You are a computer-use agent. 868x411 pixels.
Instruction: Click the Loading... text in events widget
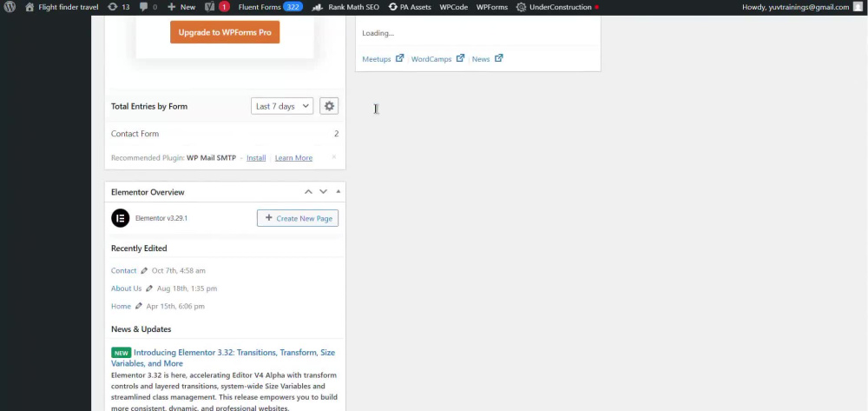coord(378,33)
